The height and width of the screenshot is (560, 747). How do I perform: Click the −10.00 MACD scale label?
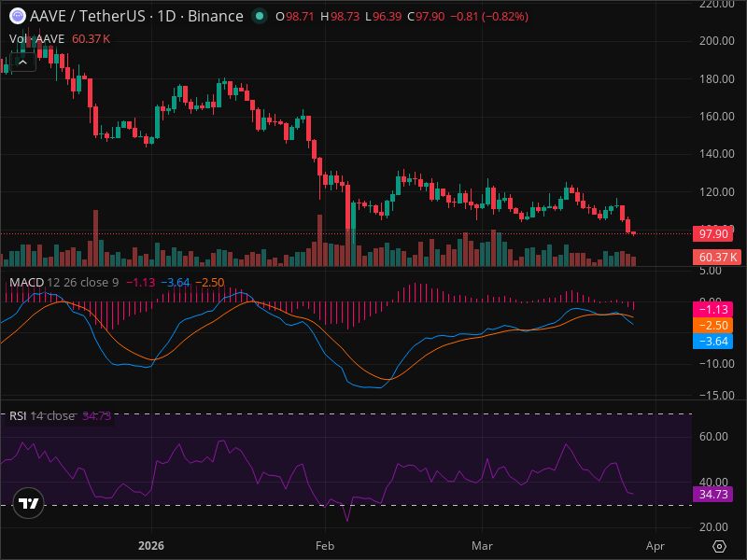tap(716, 364)
